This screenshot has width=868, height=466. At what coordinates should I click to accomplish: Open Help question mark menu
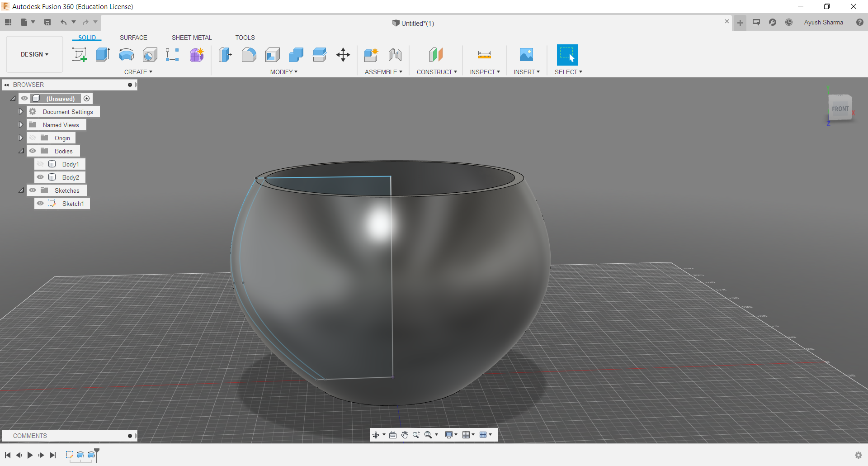(860, 22)
